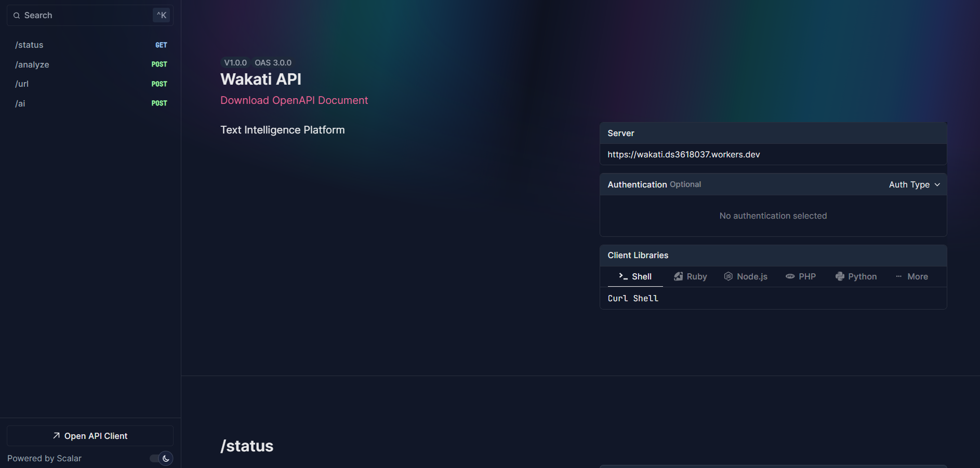Select the server URL field
Screen dimensions: 980x468
tap(772, 154)
